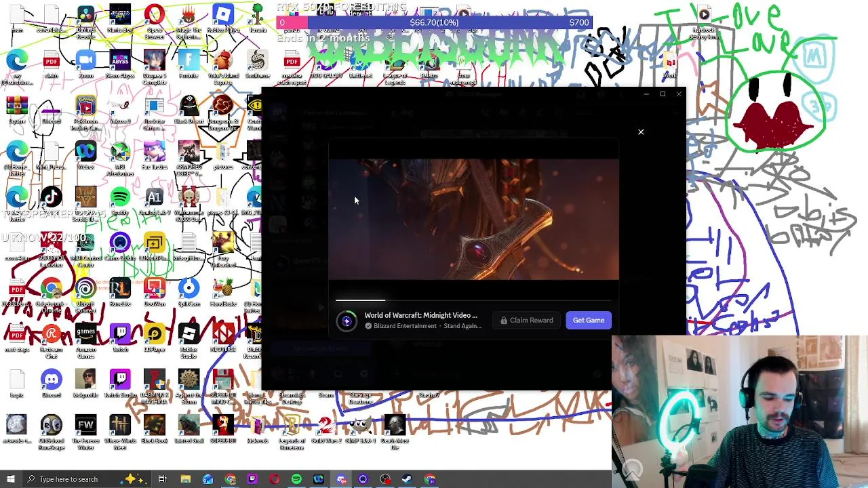This screenshot has width=868, height=488.
Task: Open Webex desktop shortcut
Action: 85,156
